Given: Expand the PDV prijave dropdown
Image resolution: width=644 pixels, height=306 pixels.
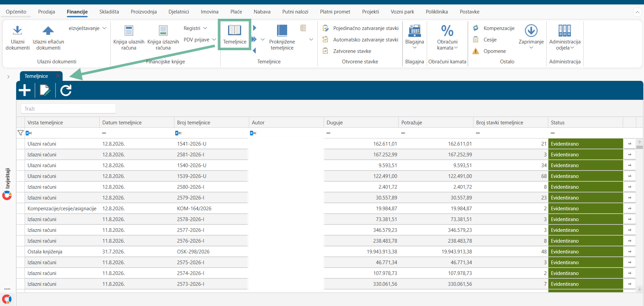Looking at the screenshot, I should click(x=214, y=39).
